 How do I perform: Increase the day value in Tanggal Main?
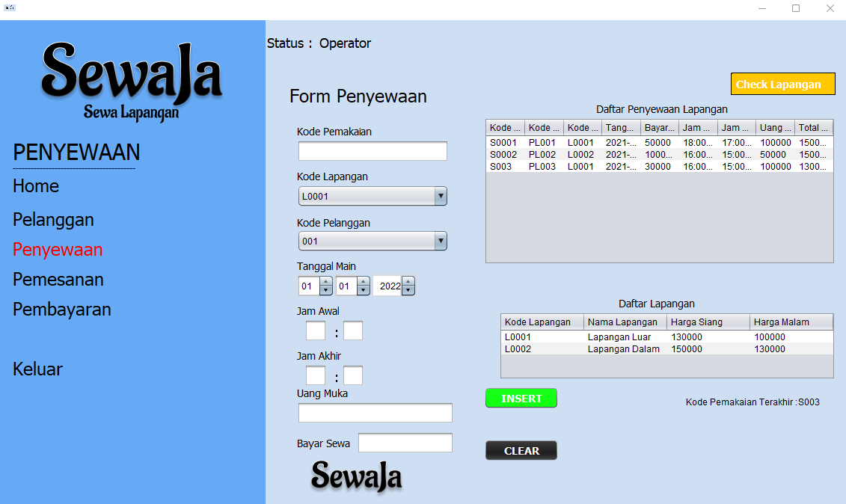click(326, 282)
